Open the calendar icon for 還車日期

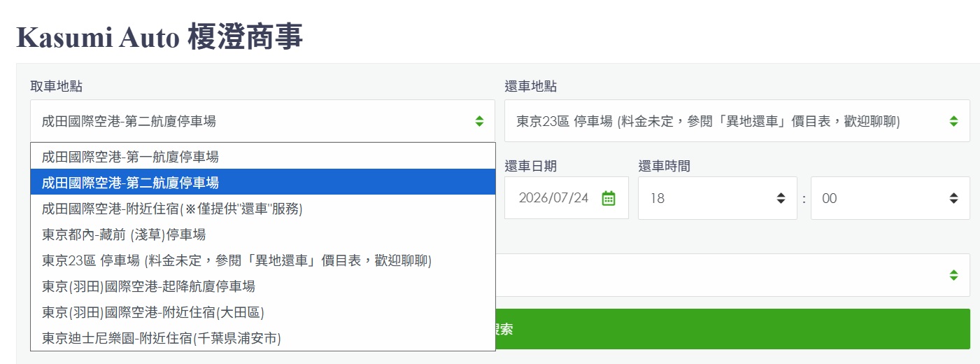(x=609, y=198)
